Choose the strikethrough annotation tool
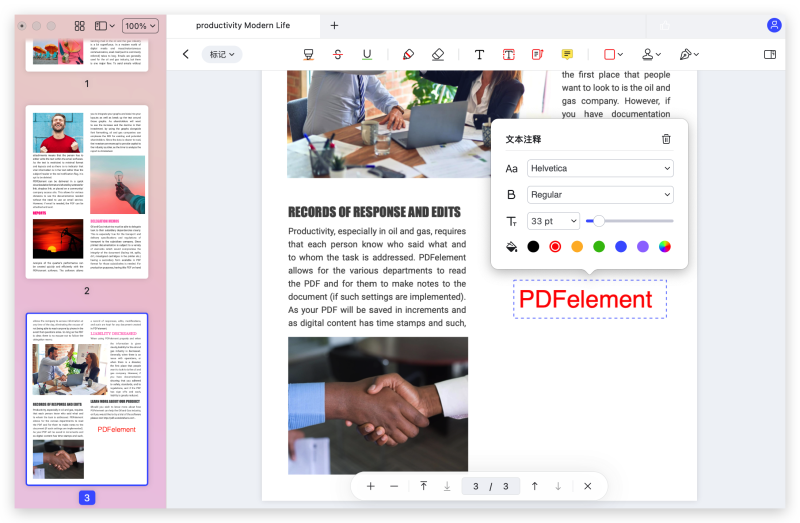800x523 pixels. [338, 54]
